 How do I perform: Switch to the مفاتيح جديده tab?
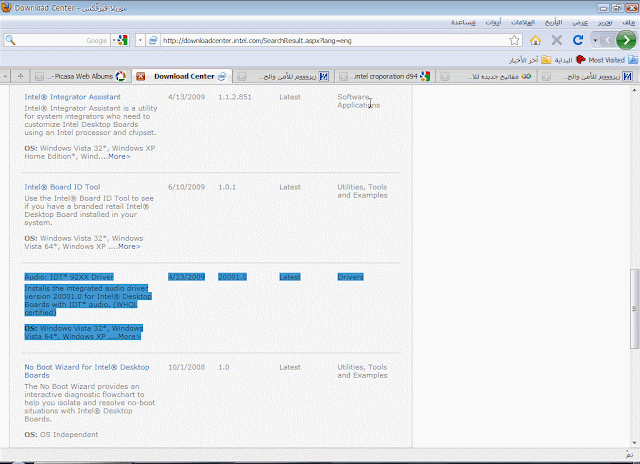pos(486,76)
